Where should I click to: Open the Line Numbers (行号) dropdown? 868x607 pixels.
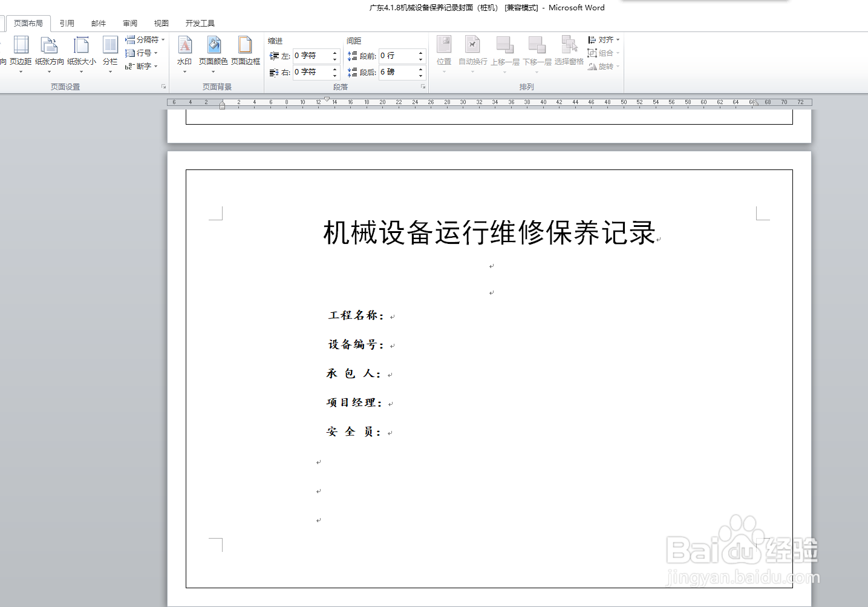point(143,53)
